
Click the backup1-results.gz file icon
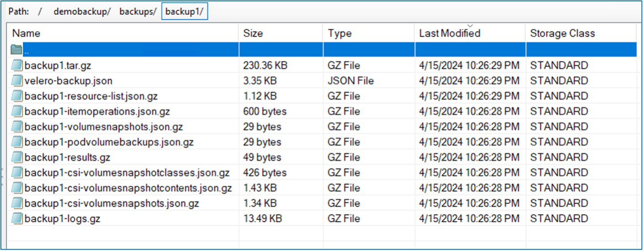click(x=17, y=157)
